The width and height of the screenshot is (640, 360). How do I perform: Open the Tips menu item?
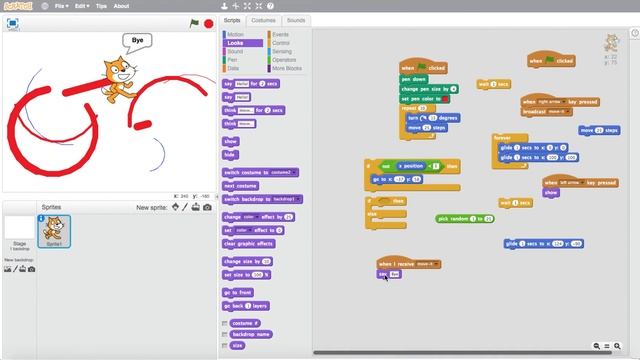[101, 6]
